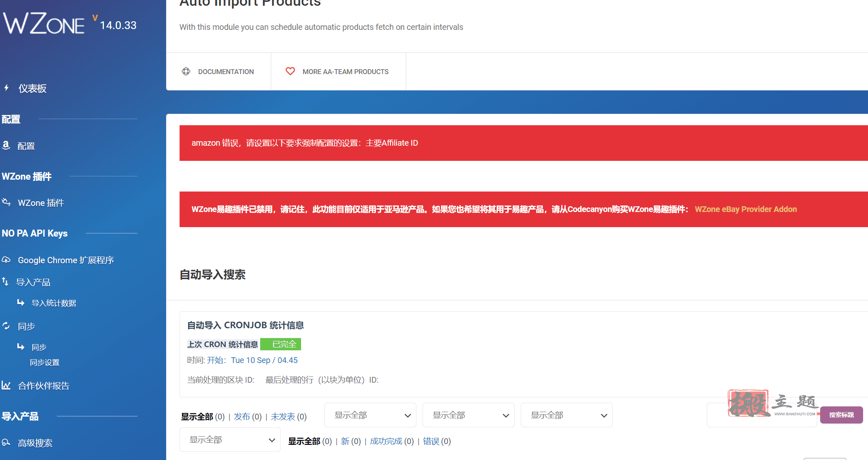This screenshot has width=868, height=460.
Task: Click the Amazon 'a' icon beside 配置
Action: pos(6,145)
